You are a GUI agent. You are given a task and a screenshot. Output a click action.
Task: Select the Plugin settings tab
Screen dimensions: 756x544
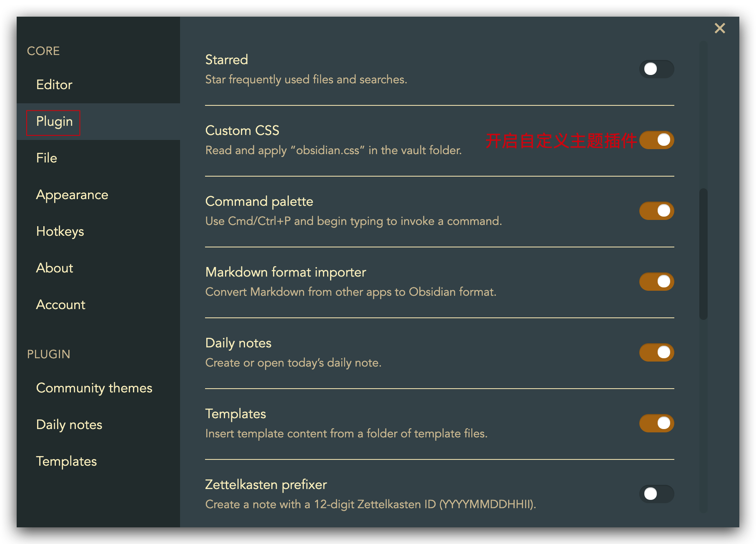coord(54,122)
